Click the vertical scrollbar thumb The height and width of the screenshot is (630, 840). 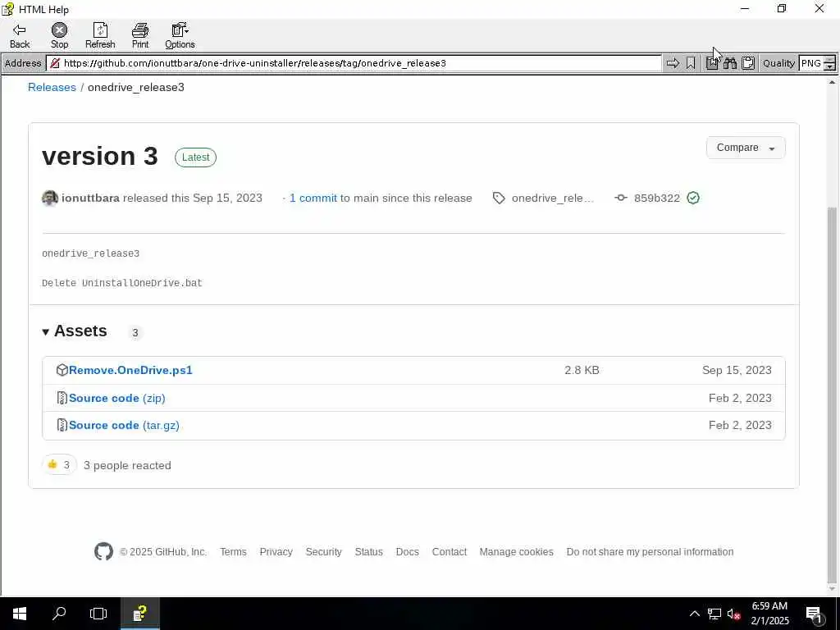click(x=832, y=396)
